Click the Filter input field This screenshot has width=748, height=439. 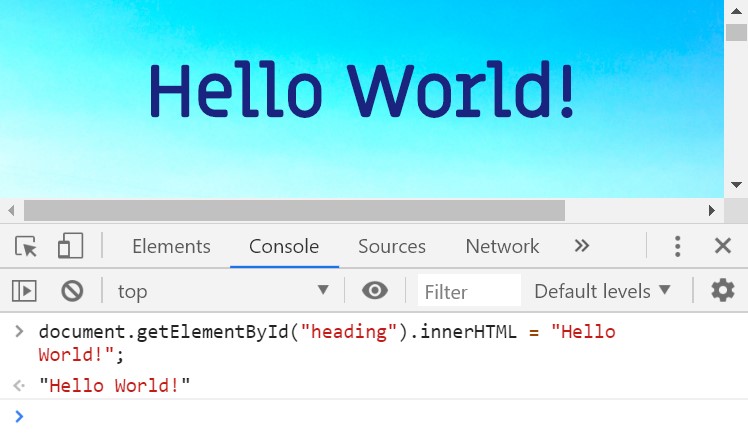(x=469, y=291)
